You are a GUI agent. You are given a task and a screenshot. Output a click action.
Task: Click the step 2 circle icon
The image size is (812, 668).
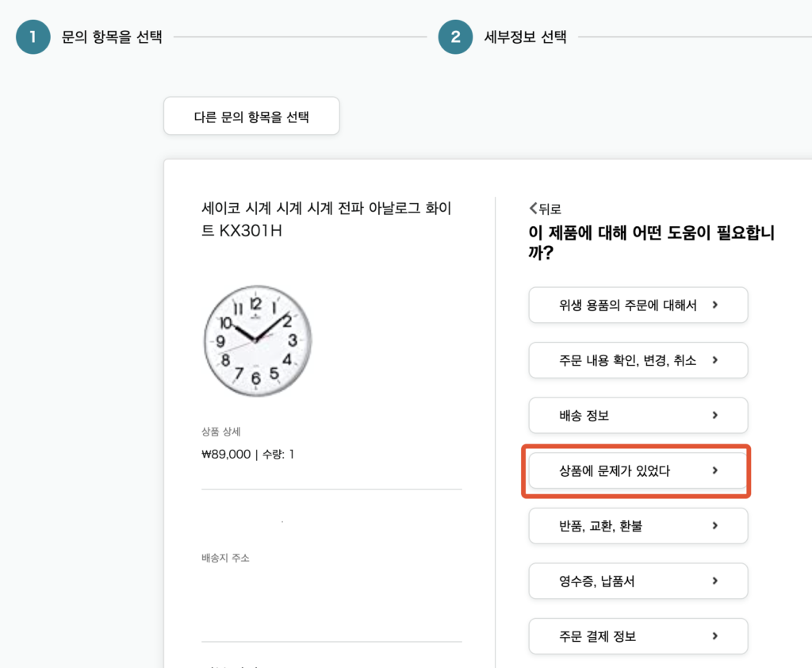[x=455, y=37]
